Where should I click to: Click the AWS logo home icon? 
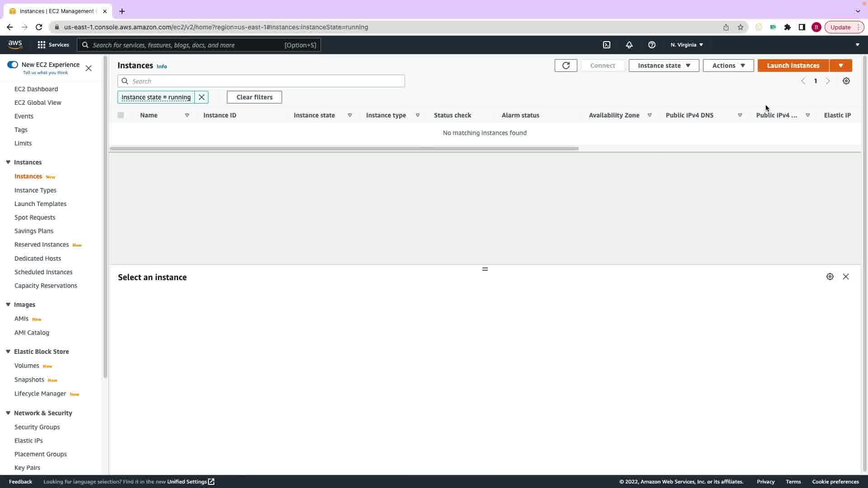click(15, 44)
